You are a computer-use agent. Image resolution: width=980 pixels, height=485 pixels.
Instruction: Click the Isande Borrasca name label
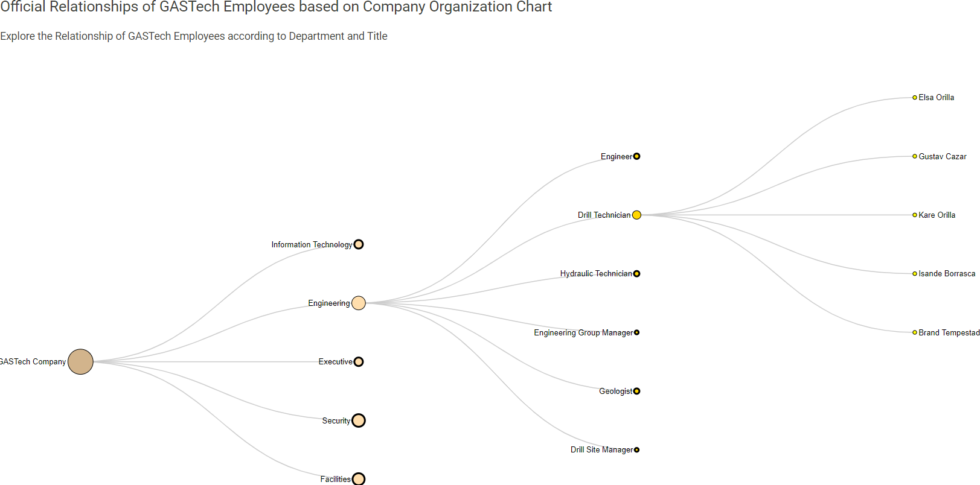(x=947, y=274)
